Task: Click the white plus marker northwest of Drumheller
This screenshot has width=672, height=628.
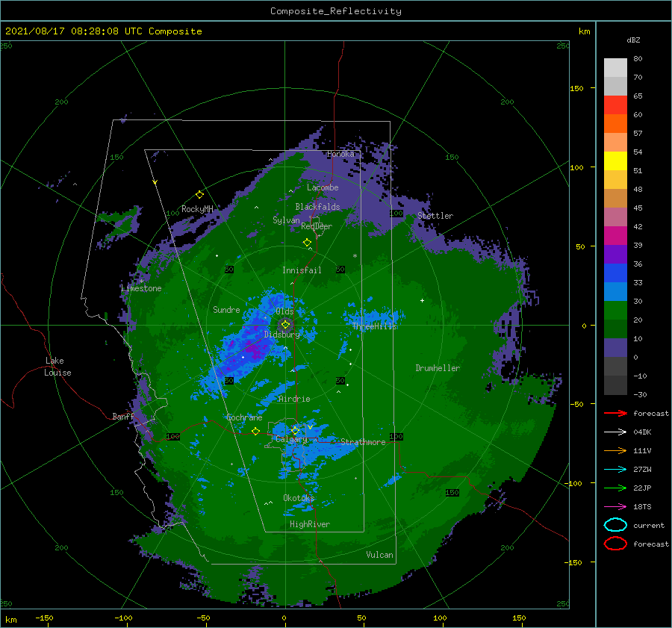Action: (422, 300)
